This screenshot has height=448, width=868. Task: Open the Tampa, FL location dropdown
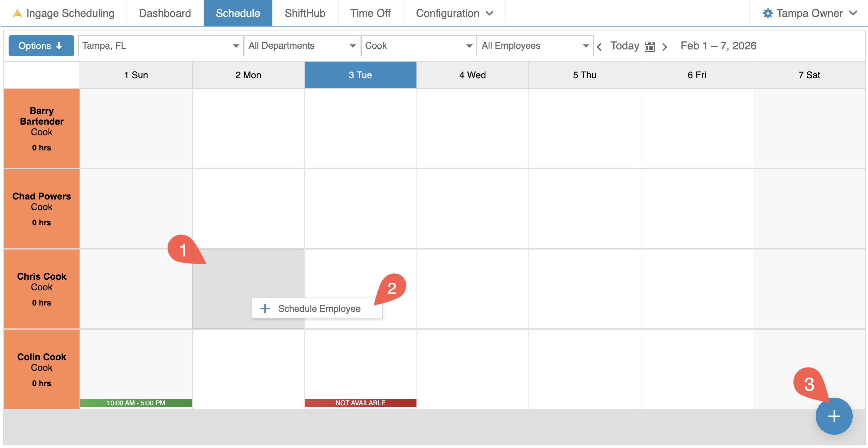(160, 45)
